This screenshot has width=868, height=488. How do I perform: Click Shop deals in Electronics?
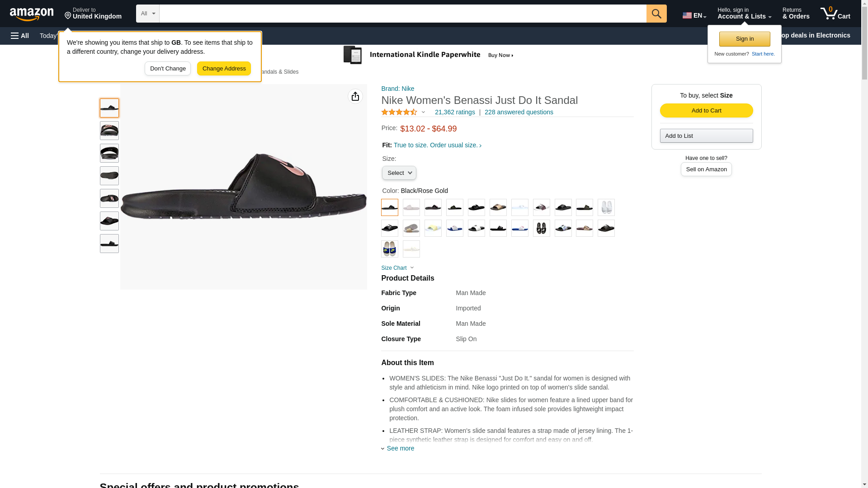(x=816, y=35)
